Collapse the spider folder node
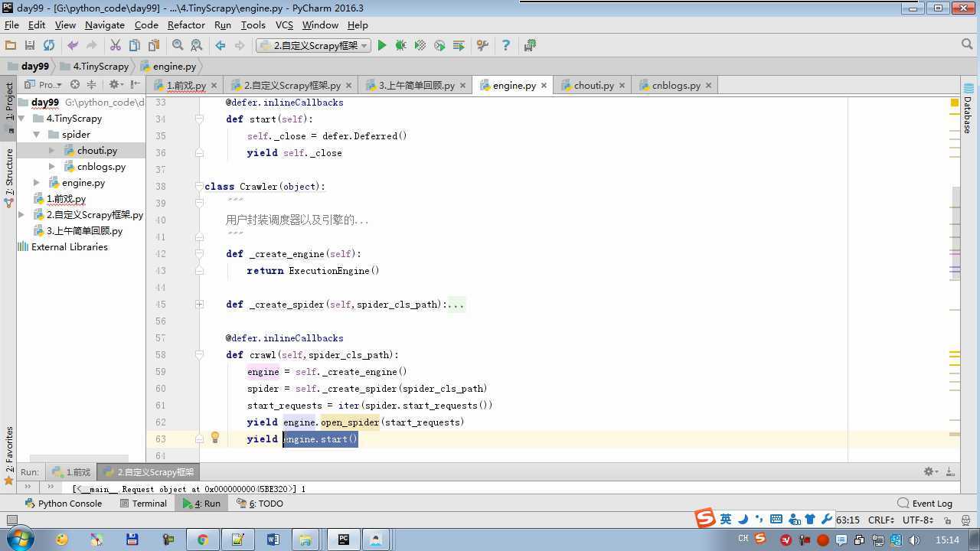Image resolution: width=980 pixels, height=551 pixels. 36,135
